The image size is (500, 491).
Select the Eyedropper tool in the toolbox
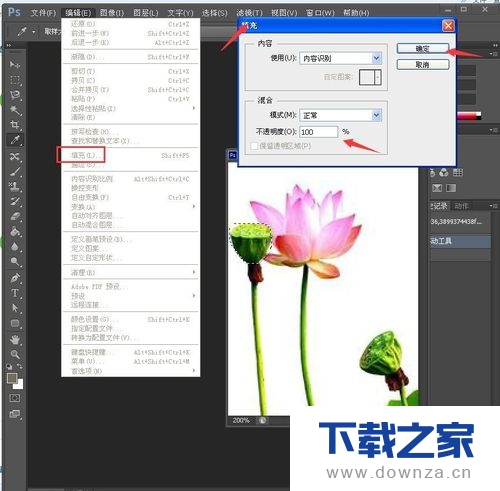pos(15,140)
